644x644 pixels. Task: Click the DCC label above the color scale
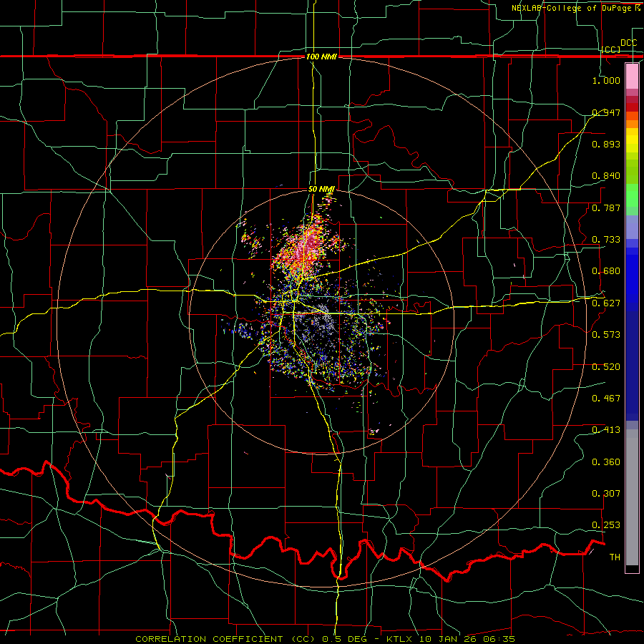tap(628, 43)
